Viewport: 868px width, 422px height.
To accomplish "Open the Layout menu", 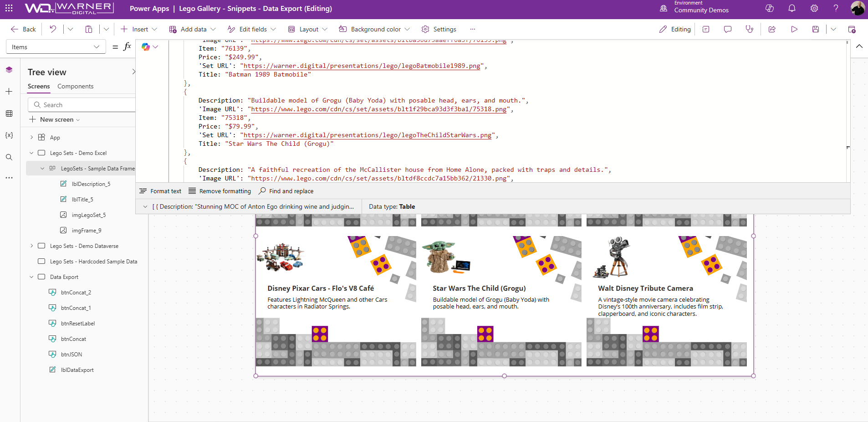I will tap(308, 29).
